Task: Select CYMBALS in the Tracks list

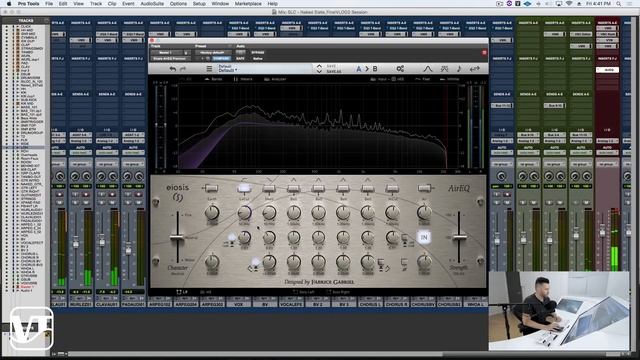Action: pos(29,37)
